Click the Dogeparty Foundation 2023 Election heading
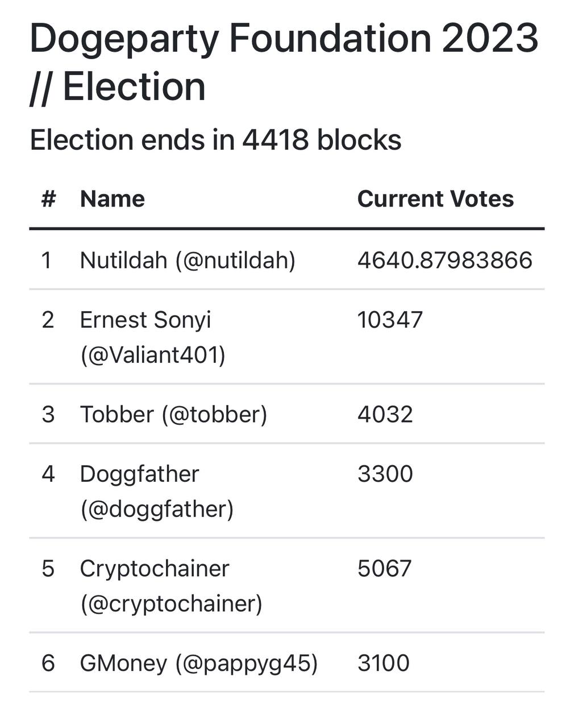The height and width of the screenshot is (728, 570). point(284,63)
